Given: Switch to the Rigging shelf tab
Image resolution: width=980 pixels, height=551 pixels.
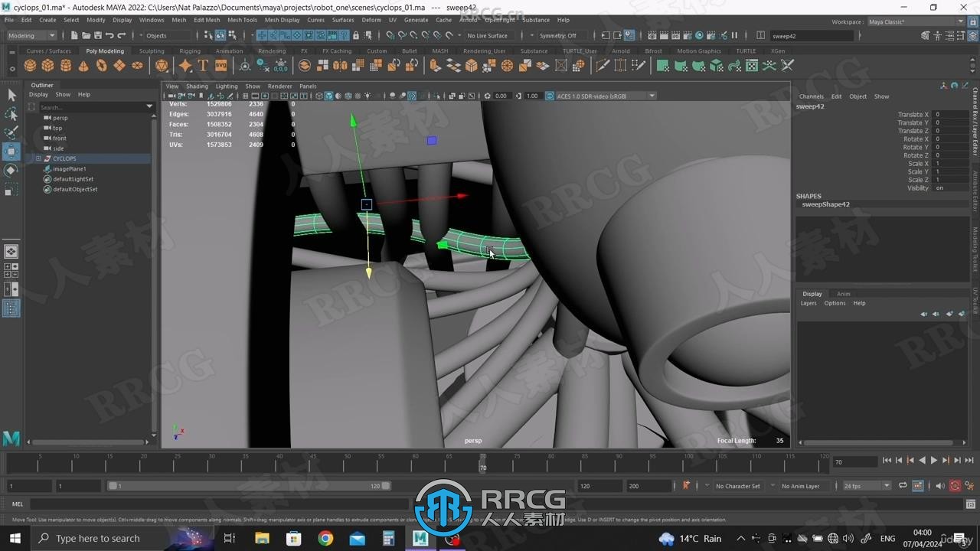Looking at the screenshot, I should point(190,51).
